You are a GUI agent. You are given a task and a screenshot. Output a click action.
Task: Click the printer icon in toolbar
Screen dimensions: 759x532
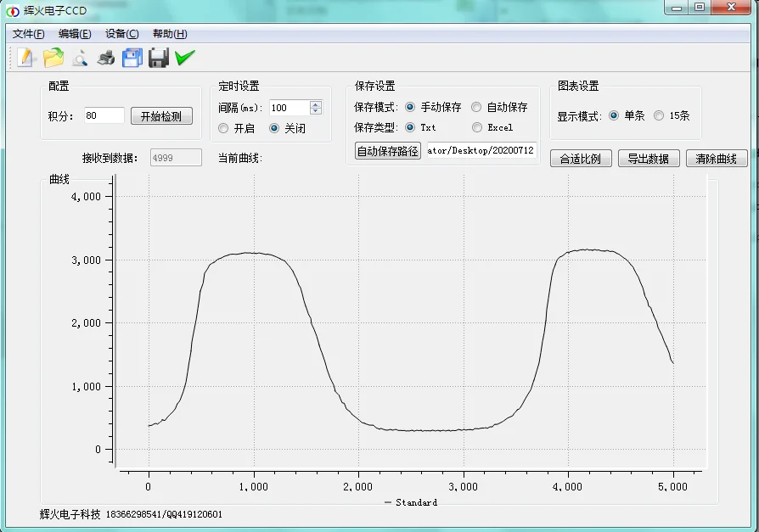pos(106,58)
